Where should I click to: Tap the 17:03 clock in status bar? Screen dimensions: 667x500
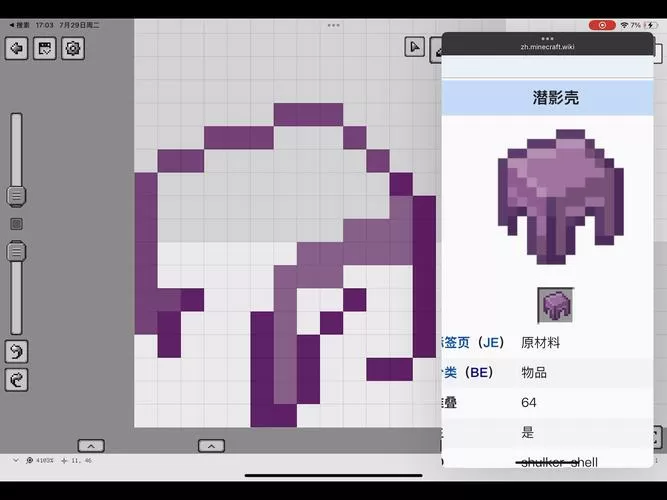[x=44, y=25]
